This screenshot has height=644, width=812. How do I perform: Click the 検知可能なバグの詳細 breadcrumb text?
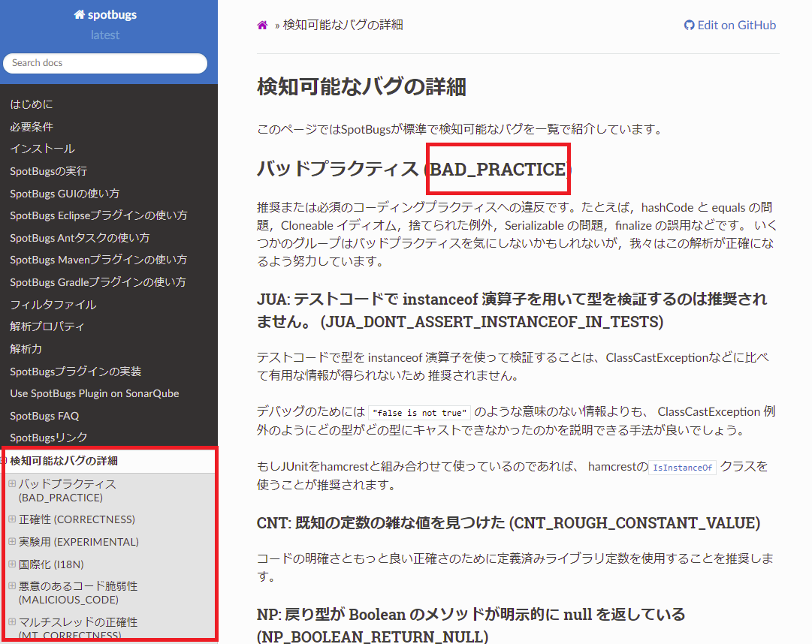[343, 25]
